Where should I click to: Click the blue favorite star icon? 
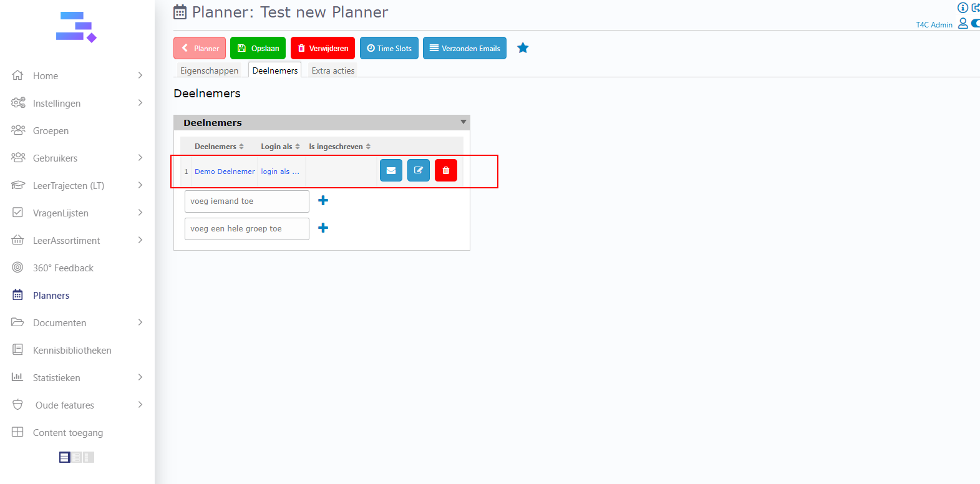(x=523, y=48)
